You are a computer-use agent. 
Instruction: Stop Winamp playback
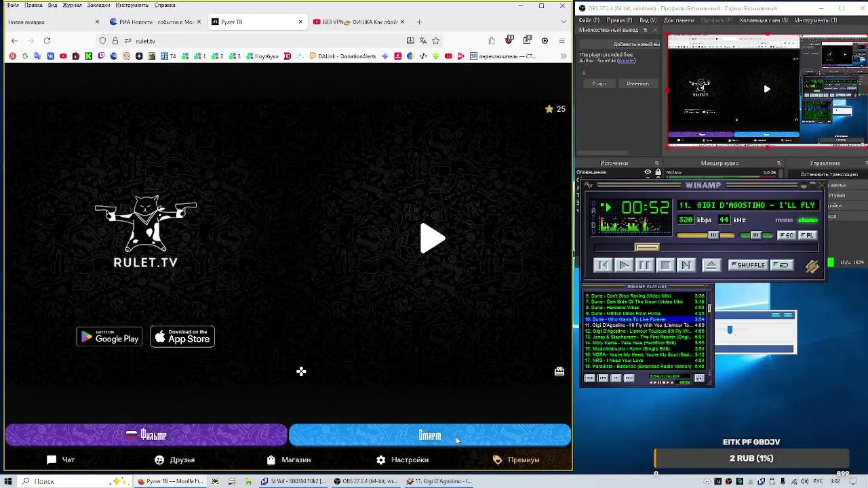point(665,265)
